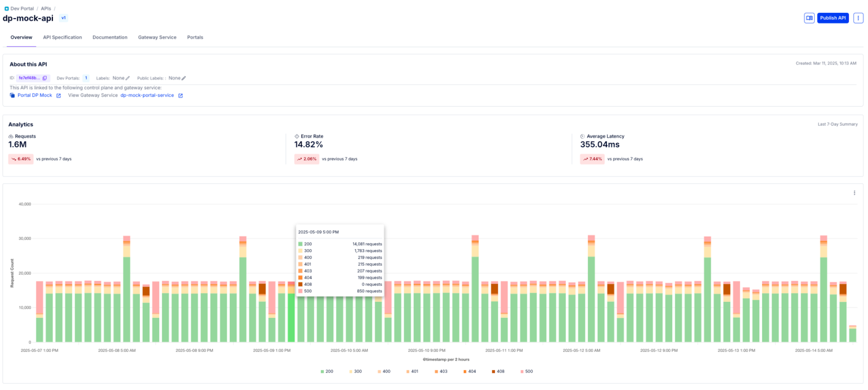Viewport: 868px width, 390px height.
Task: Click the Publish API button
Action: (x=833, y=18)
